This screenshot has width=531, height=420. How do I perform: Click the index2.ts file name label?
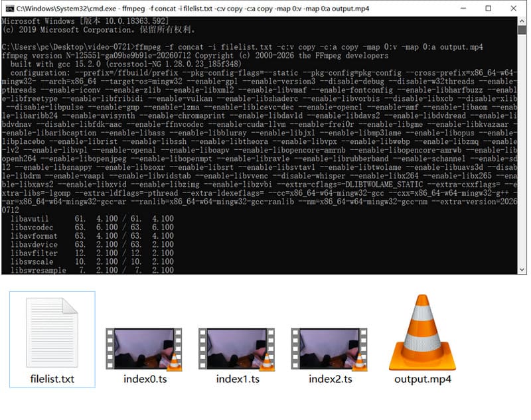[330, 379]
